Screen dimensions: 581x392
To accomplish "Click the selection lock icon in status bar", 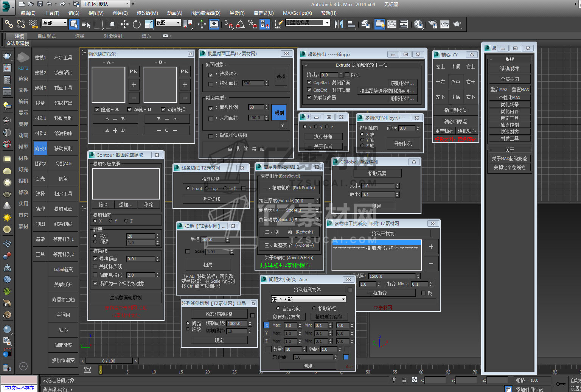I will 404,380.
